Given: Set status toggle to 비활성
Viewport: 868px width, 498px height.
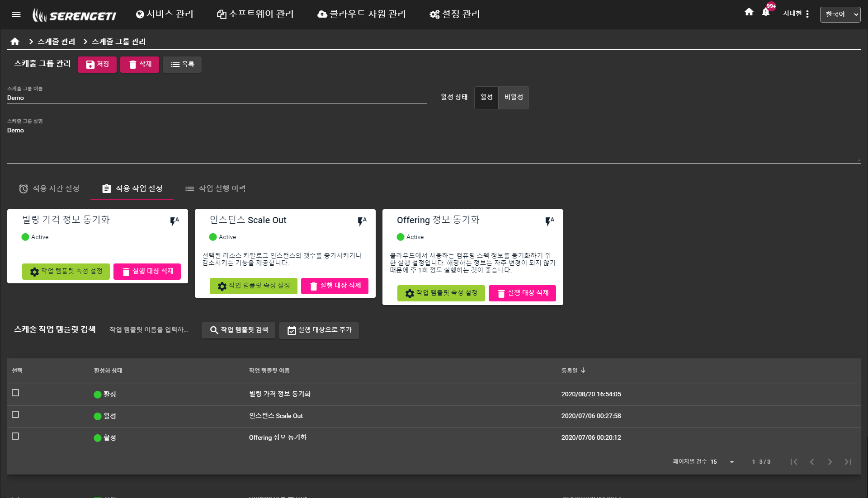Looking at the screenshot, I should point(514,97).
